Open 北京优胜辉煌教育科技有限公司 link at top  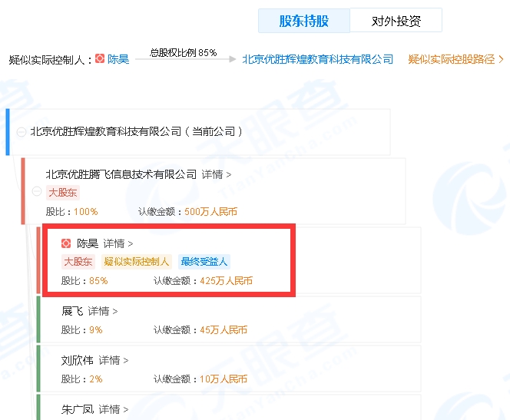[318, 59]
